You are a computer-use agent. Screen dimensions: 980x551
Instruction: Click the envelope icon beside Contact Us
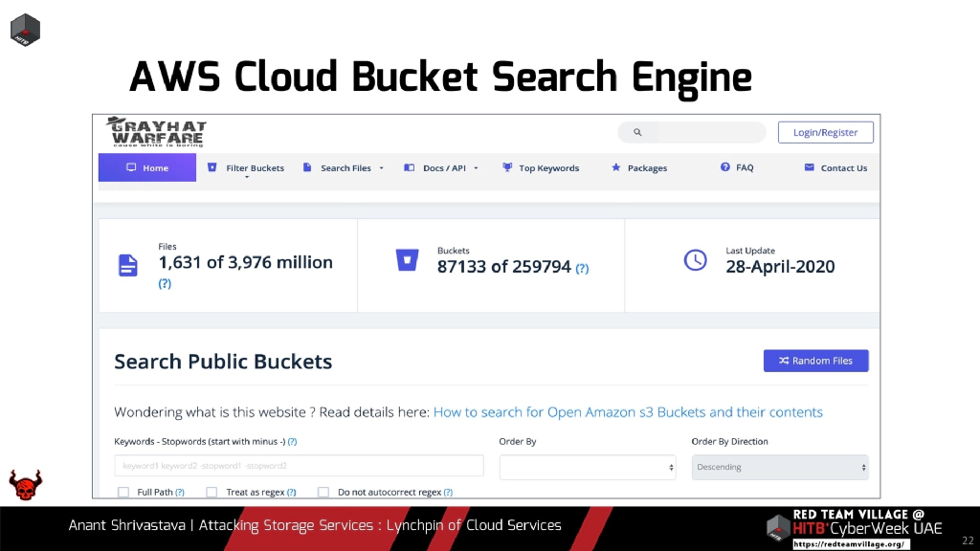coord(811,167)
